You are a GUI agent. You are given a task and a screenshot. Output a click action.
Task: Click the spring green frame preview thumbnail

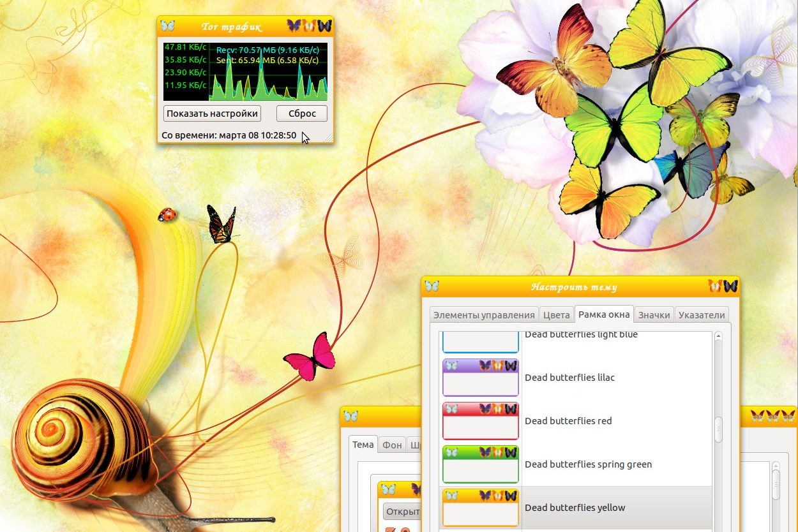coord(481,464)
